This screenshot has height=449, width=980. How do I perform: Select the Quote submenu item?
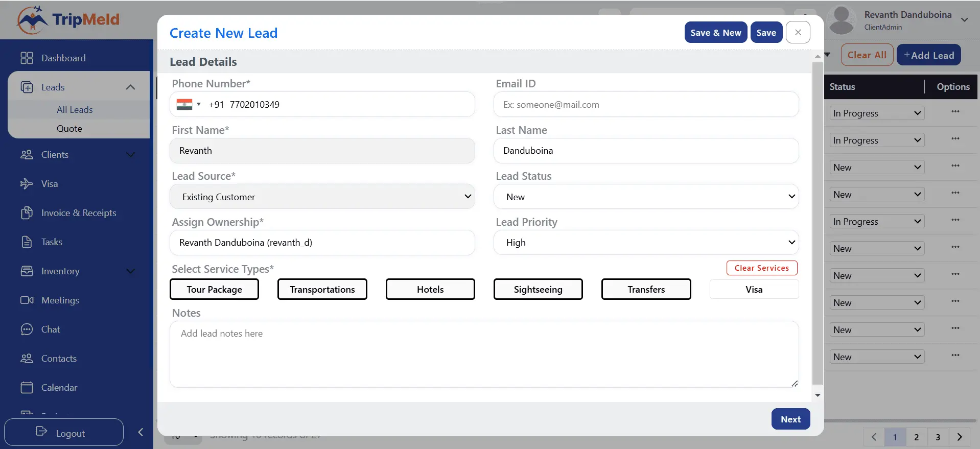point(69,129)
